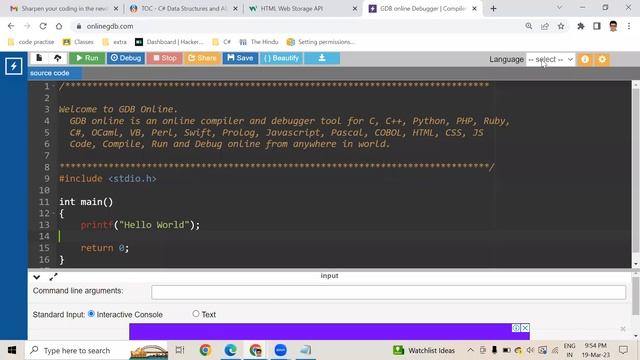This screenshot has height=360, width=640.
Task: Close the purple advertisement banner
Action: [525, 328]
